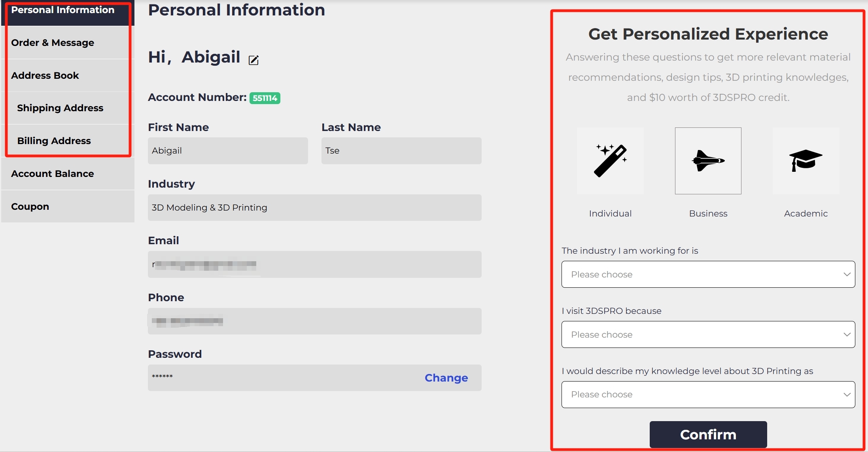The height and width of the screenshot is (452, 868).
Task: Select Shipping Address in the sidebar
Action: point(60,108)
